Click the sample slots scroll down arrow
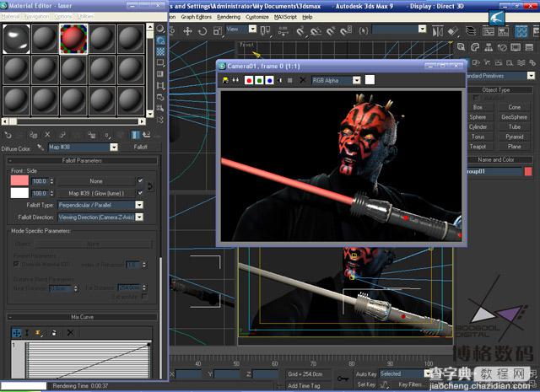The height and width of the screenshot is (392, 540). point(150,114)
